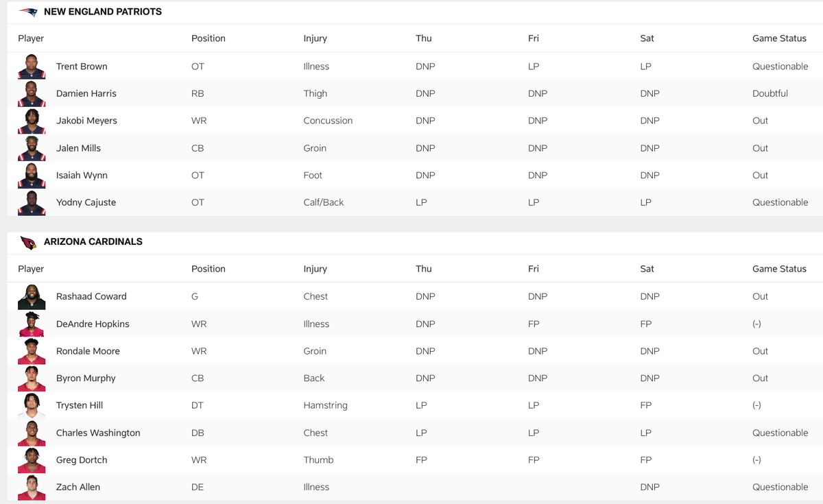Click the NEW ENGLAND PATRIOTS team heading
Viewport: 823px width, 504px height.
[x=103, y=12]
